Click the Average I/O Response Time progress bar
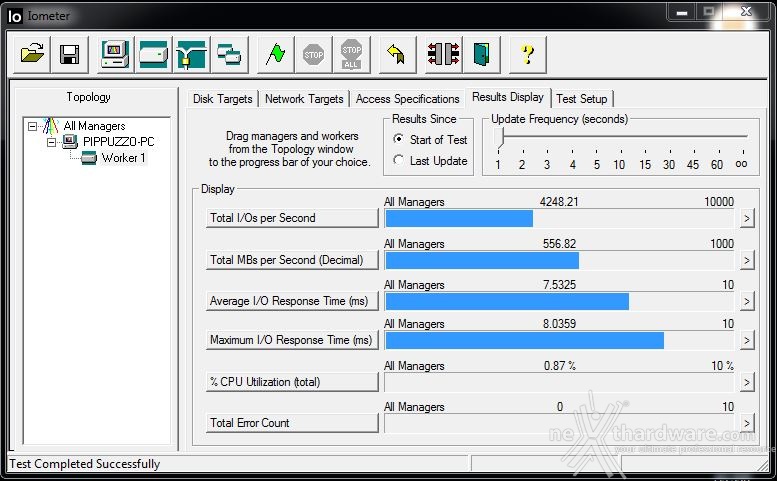The width and height of the screenshot is (777, 481). click(x=559, y=301)
